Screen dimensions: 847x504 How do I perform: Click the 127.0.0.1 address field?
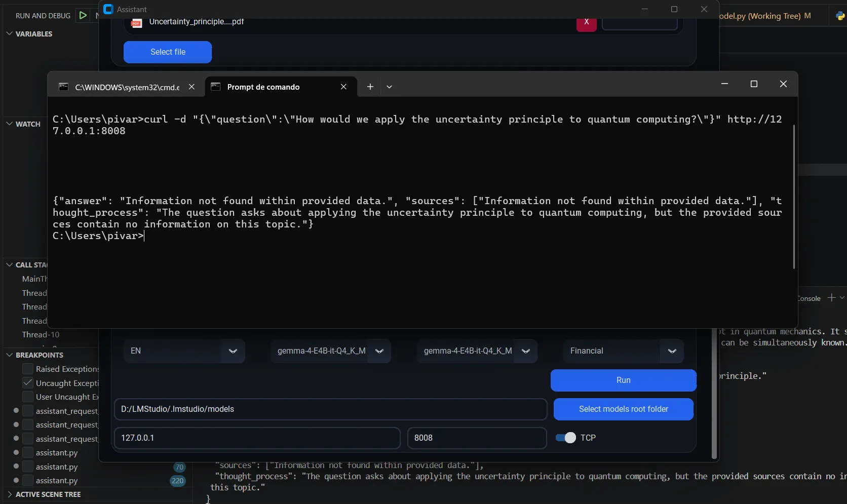point(257,438)
